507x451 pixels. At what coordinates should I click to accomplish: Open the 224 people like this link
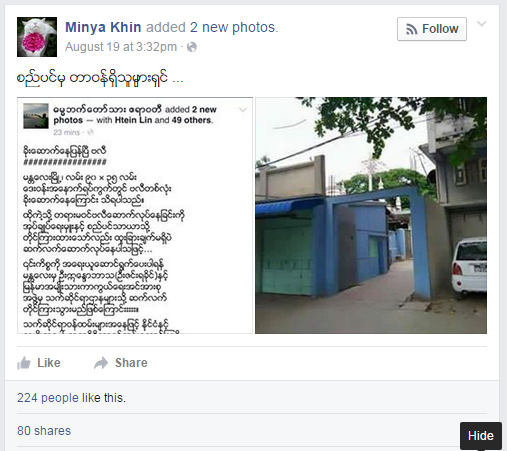pos(71,398)
